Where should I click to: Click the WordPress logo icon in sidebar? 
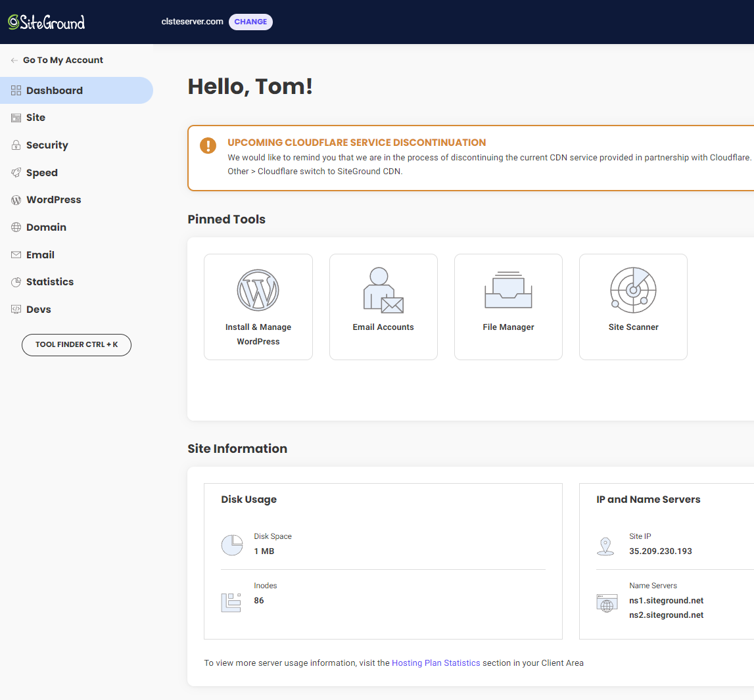tap(16, 200)
